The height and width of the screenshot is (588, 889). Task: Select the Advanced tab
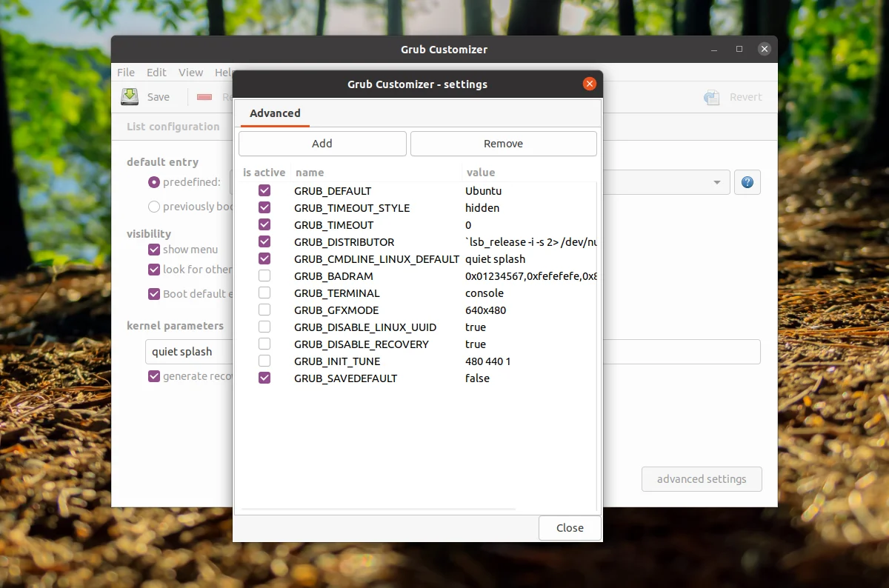275,113
